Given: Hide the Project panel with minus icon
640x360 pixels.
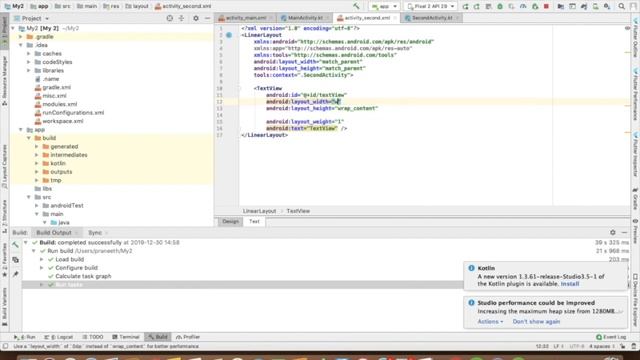Looking at the screenshot, I should click(x=207, y=18).
